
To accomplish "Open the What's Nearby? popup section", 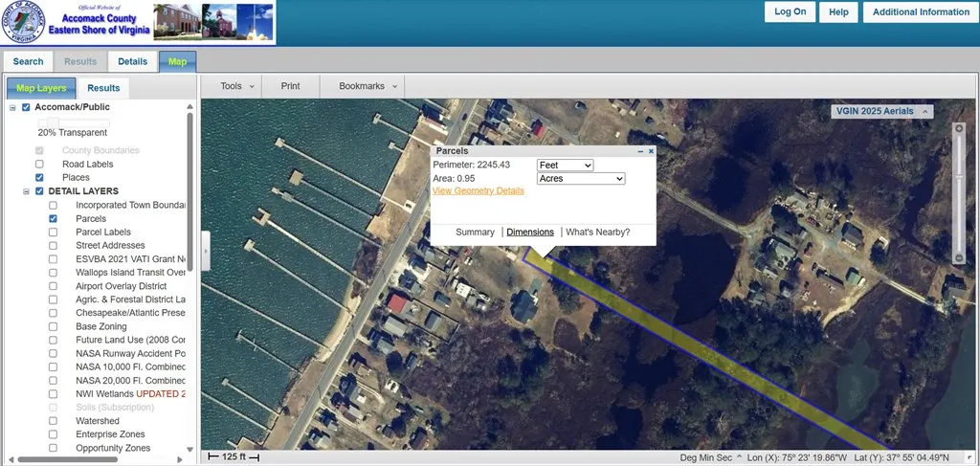I will pos(597,232).
